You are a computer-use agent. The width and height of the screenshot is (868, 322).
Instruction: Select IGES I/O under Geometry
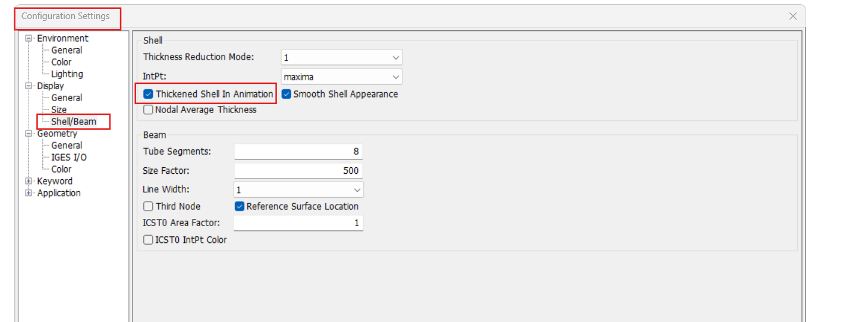[68, 158]
